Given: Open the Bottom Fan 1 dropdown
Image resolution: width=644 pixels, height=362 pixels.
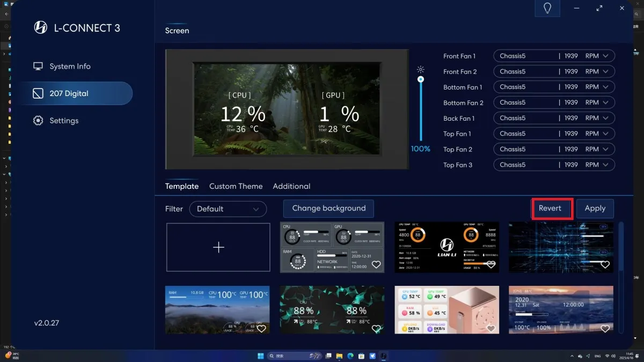Looking at the screenshot, I should (554, 87).
